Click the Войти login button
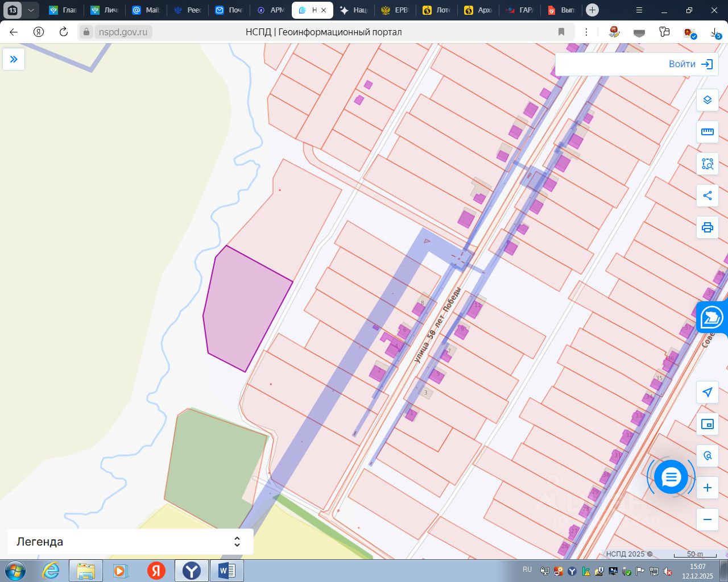 [691, 64]
